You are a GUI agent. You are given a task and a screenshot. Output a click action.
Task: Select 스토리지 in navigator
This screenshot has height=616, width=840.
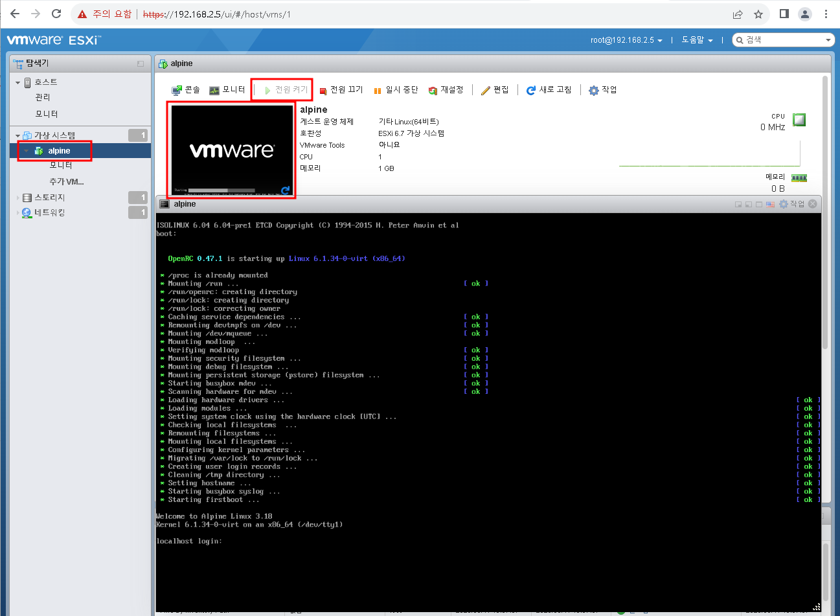pos(49,198)
